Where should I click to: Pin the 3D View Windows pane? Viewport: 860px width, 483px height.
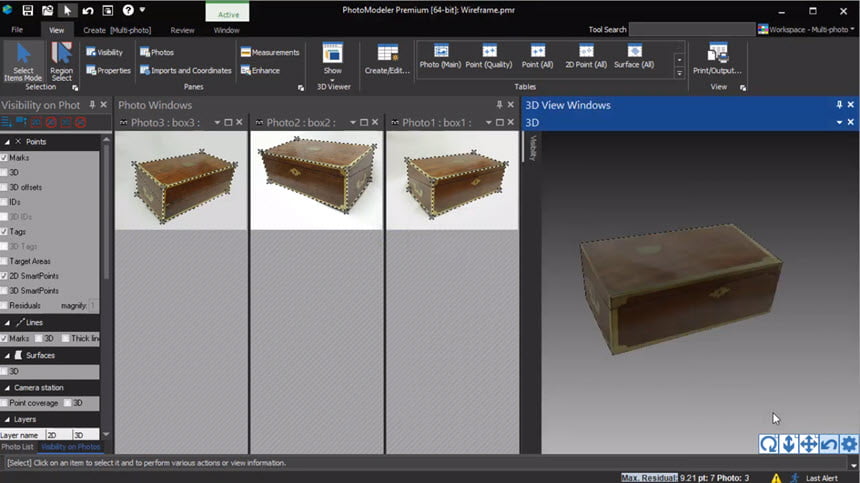tap(839, 105)
